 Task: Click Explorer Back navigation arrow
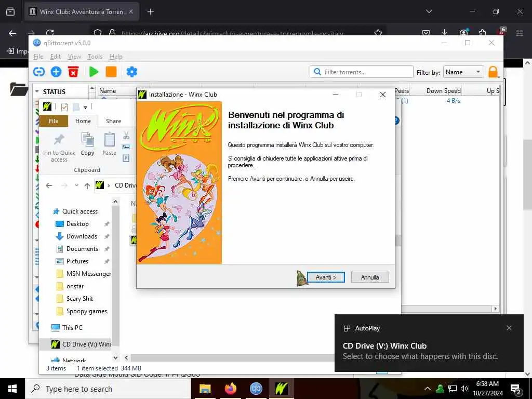(x=49, y=185)
